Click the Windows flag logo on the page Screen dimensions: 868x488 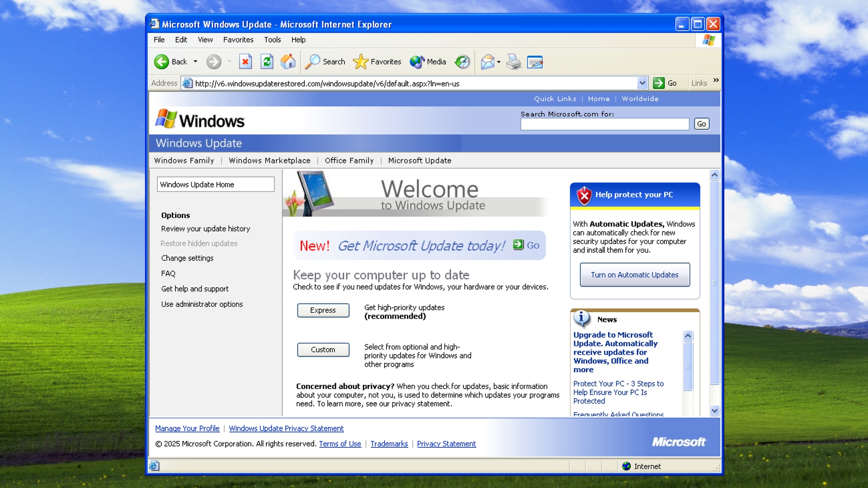pos(165,118)
